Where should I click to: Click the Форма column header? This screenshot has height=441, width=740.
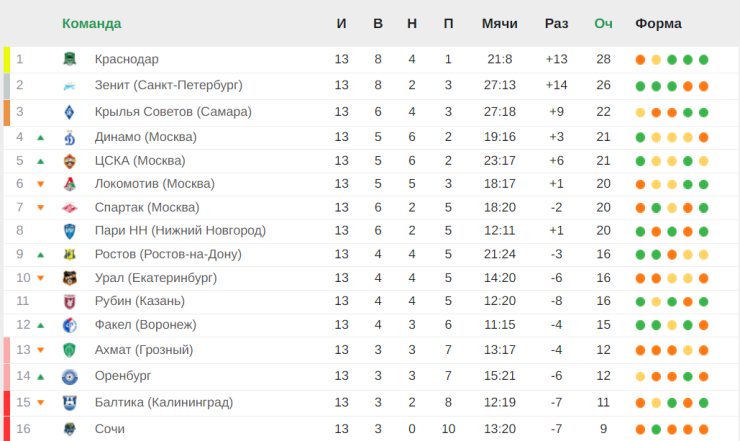coord(658,24)
